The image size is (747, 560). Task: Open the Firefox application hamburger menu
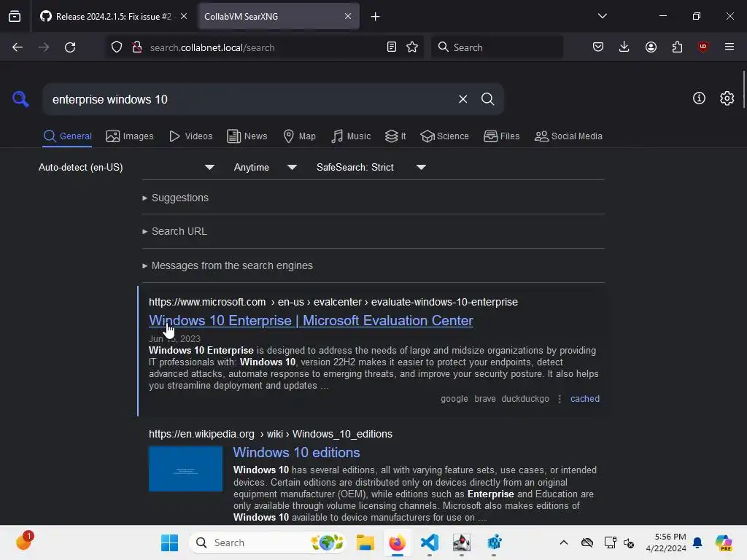tap(729, 47)
